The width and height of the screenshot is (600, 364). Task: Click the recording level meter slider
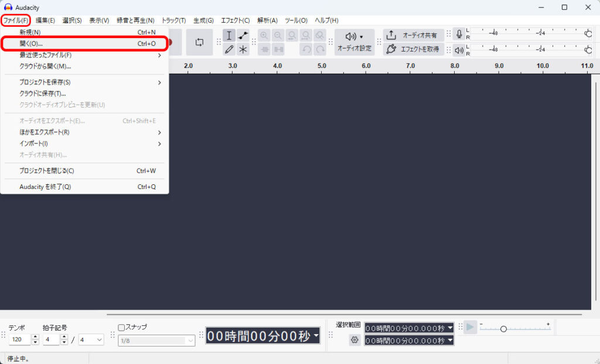click(589, 33)
